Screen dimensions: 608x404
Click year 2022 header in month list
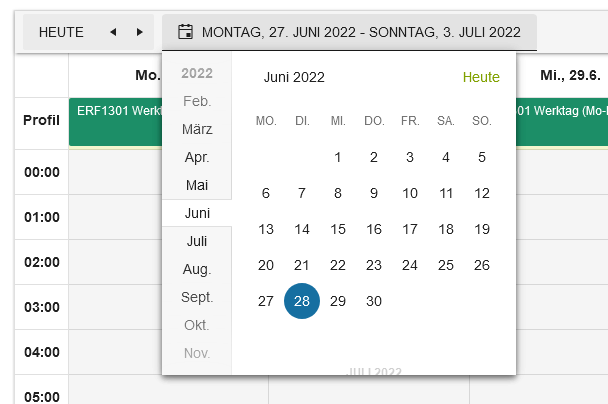(x=197, y=73)
